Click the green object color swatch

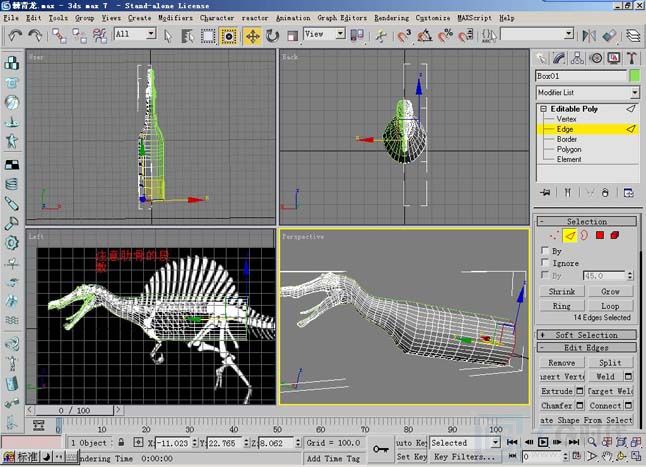(635, 76)
